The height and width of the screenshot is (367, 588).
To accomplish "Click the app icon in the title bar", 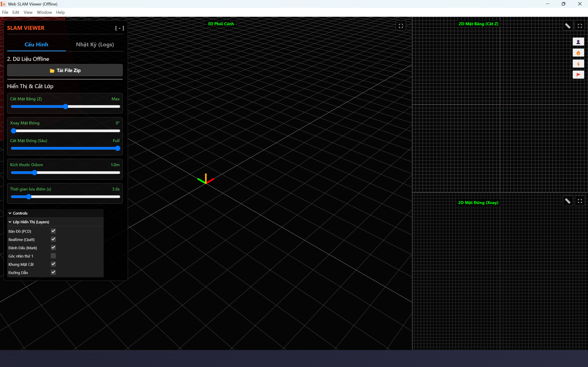I will coord(3,4).
